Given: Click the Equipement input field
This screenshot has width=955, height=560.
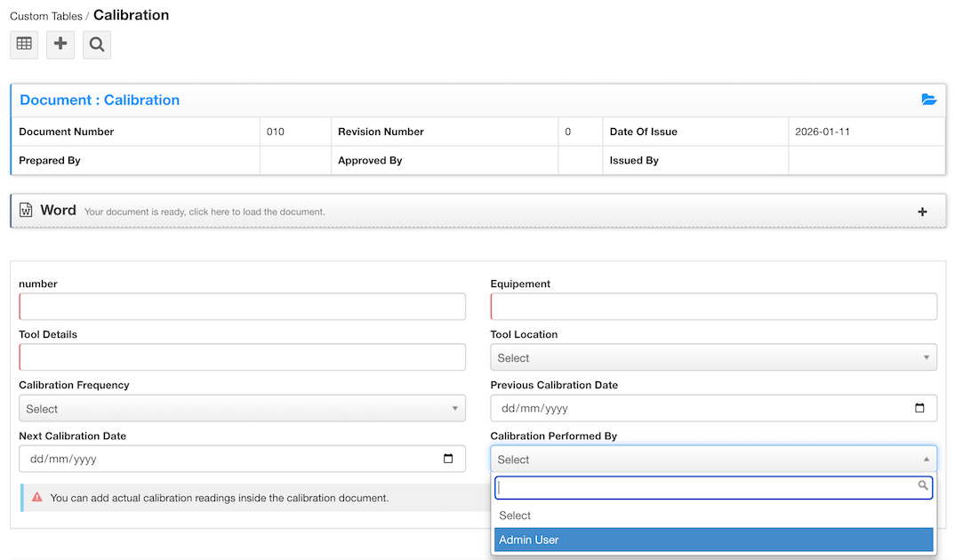Looking at the screenshot, I should (713, 307).
